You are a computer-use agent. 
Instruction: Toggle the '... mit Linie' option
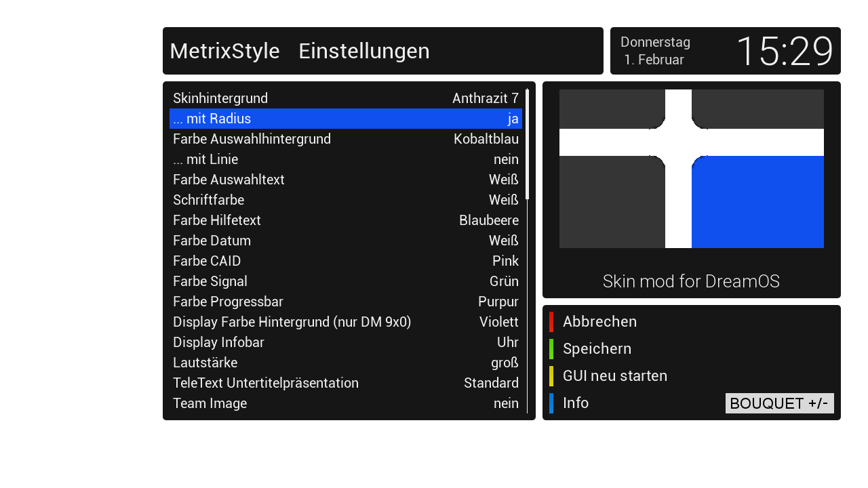(x=346, y=159)
